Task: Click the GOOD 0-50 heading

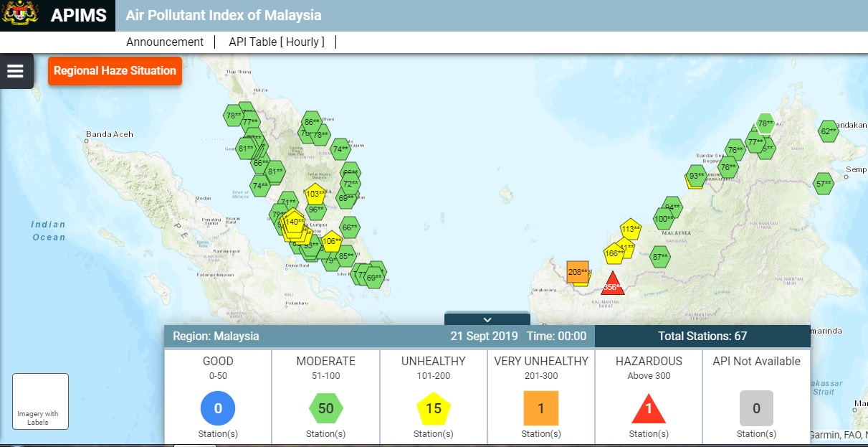Action: [219, 367]
